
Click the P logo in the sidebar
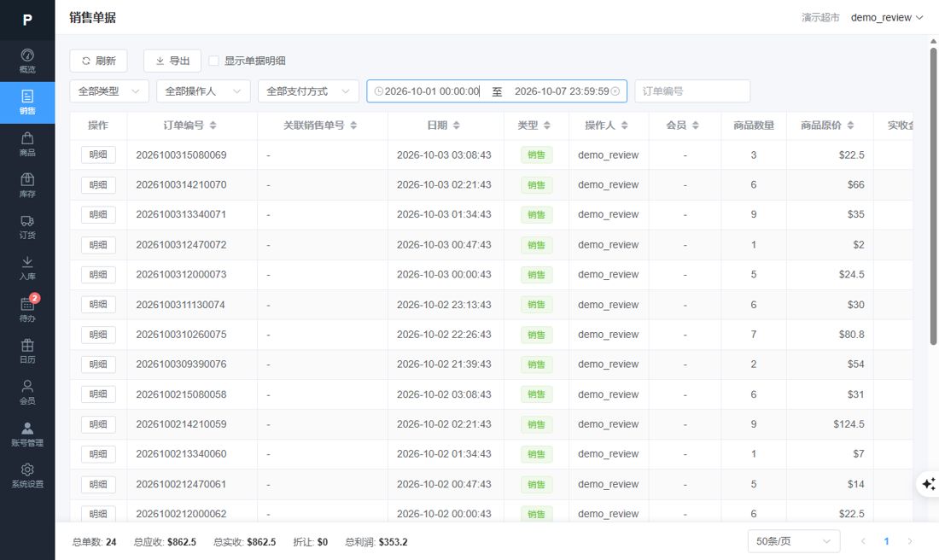tap(27, 20)
